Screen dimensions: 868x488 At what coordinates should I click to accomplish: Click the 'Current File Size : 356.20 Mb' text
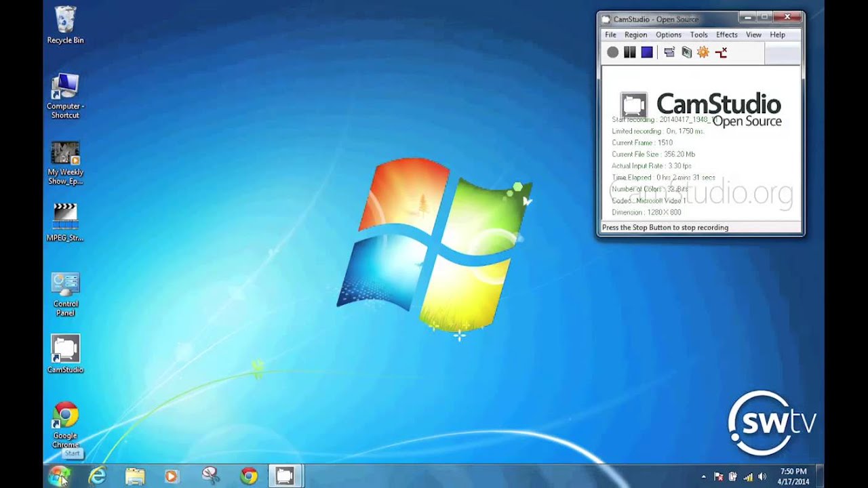tap(654, 155)
